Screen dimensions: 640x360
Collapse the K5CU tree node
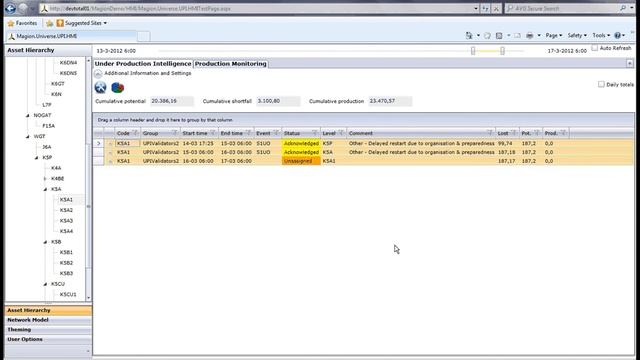point(45,284)
